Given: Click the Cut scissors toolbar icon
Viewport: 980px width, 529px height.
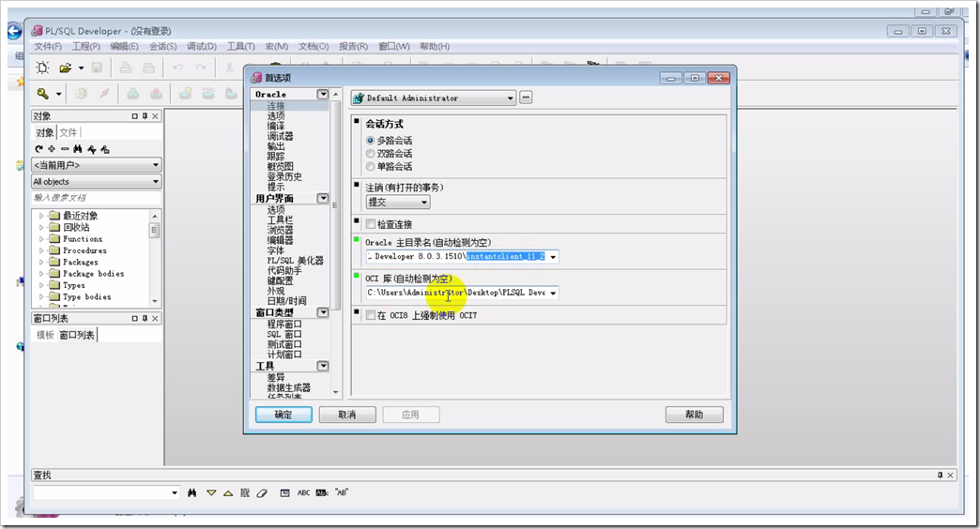Looking at the screenshot, I should pyautogui.click(x=229, y=68).
